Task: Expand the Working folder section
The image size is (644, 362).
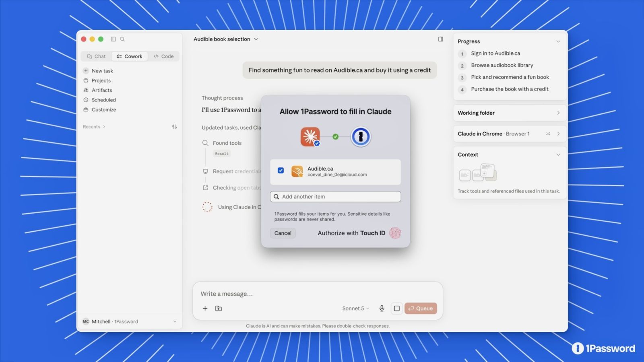Action: (x=509, y=113)
